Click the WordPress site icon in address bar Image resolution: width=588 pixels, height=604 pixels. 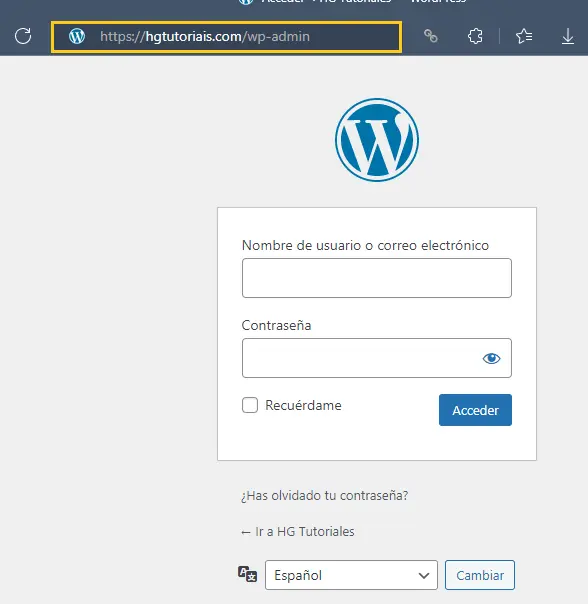tap(77, 36)
